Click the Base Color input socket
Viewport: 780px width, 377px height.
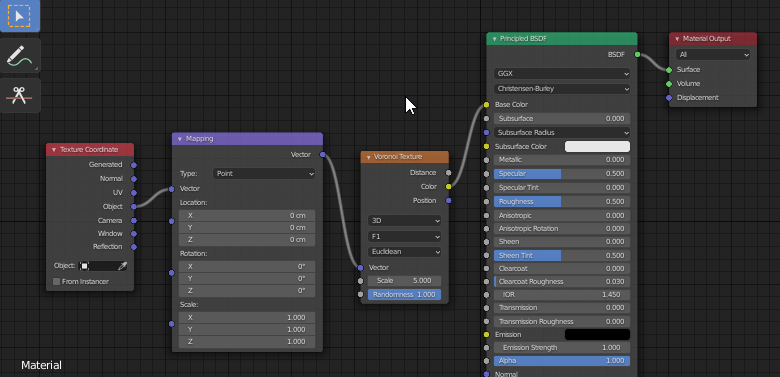pyautogui.click(x=486, y=105)
